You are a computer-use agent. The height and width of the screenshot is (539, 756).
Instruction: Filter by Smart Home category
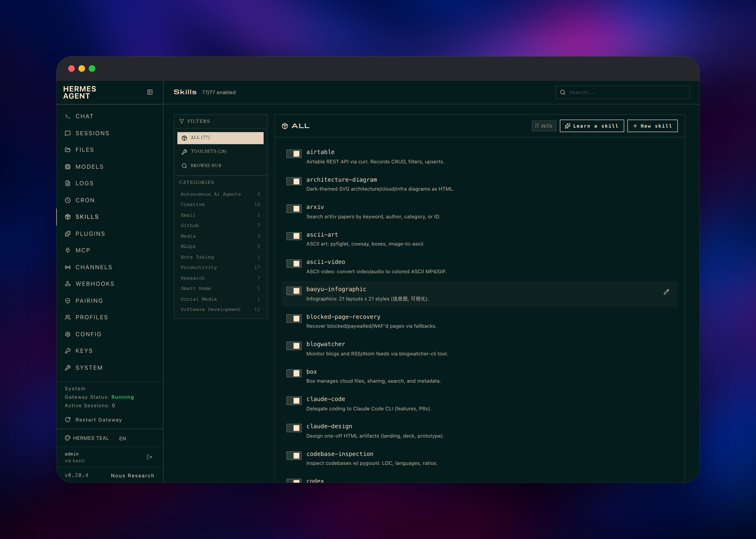coord(220,288)
